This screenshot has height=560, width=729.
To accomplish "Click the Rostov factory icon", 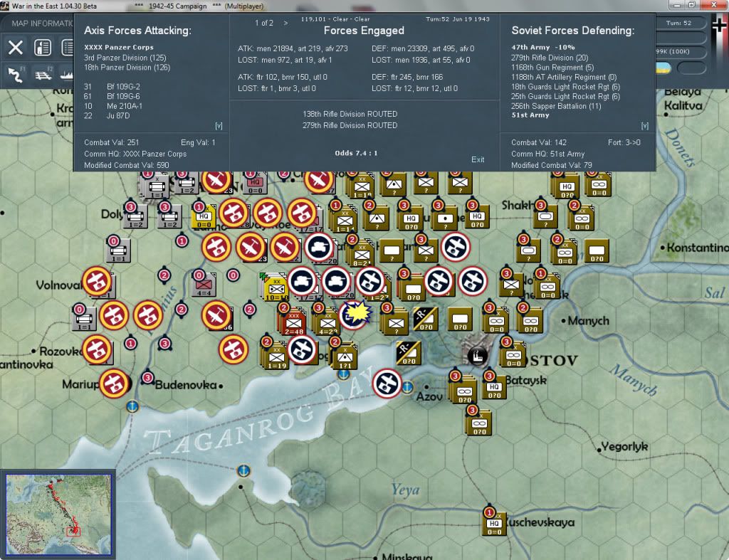I will 478,356.
